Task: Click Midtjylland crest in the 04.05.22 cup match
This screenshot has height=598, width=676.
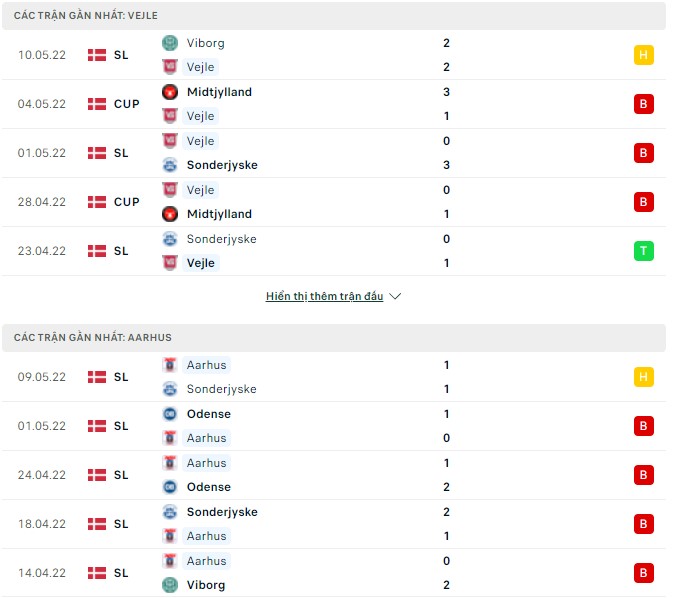Action: (x=169, y=92)
